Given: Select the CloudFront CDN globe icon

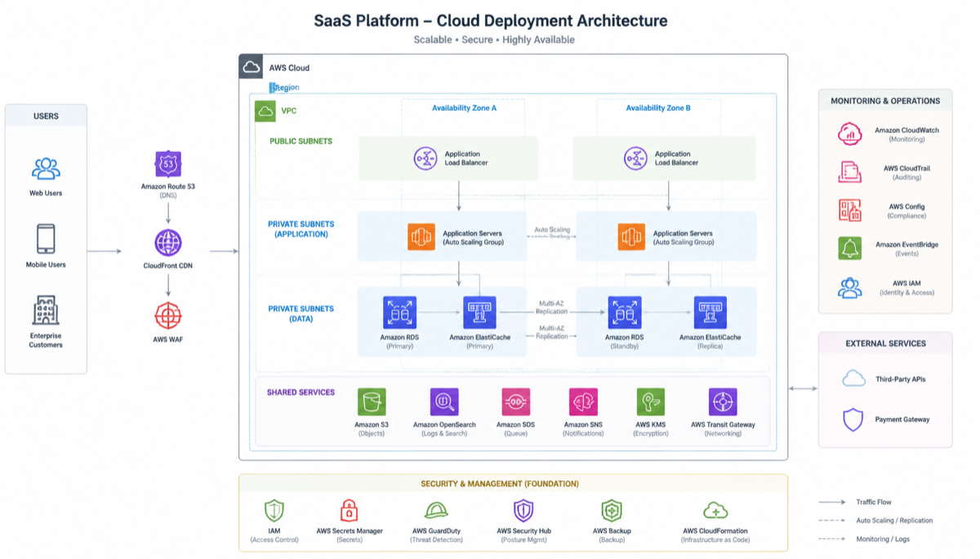Looking at the screenshot, I should point(168,242).
